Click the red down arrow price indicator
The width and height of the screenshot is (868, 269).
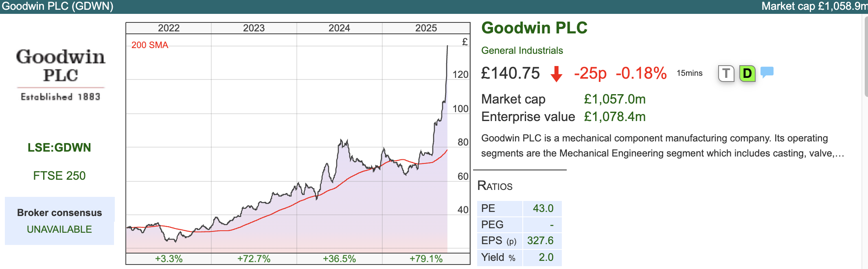(x=557, y=74)
